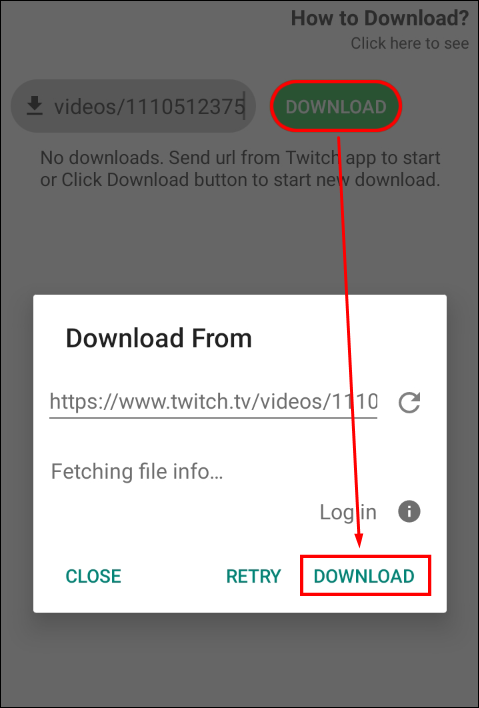Click the underline beneath the Twitch URL
The width and height of the screenshot is (479, 708).
click(x=213, y=418)
